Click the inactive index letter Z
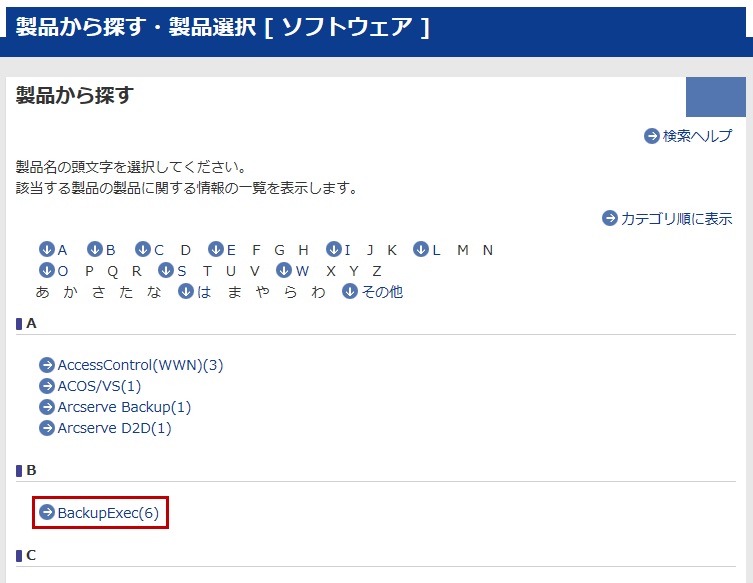 tap(377, 271)
